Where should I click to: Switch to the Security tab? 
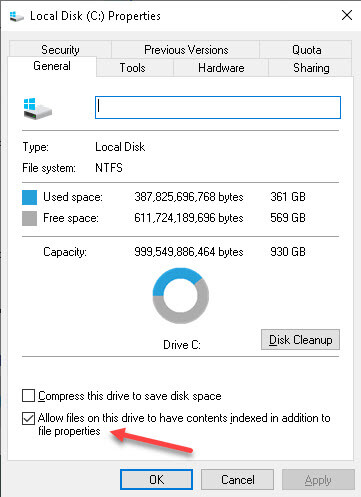click(60, 49)
